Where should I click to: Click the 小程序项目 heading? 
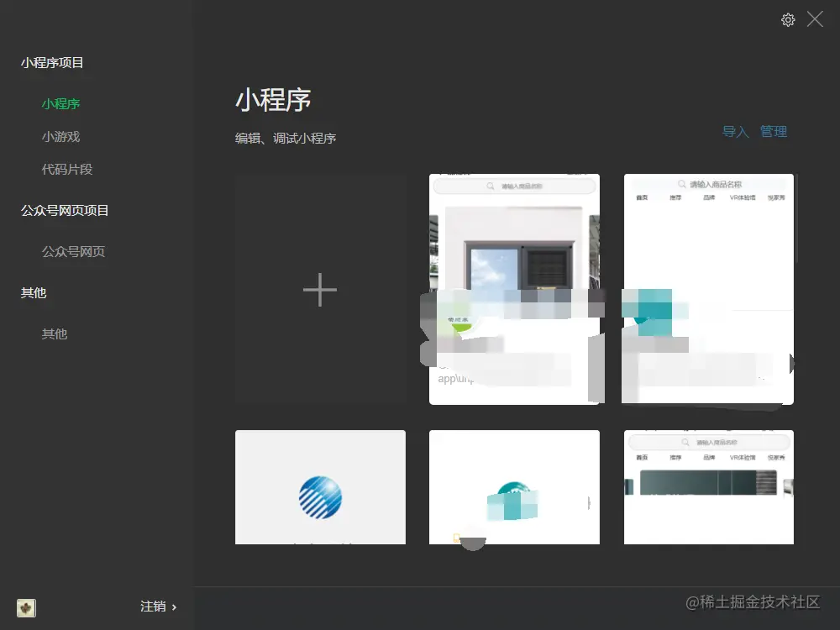[x=52, y=63]
